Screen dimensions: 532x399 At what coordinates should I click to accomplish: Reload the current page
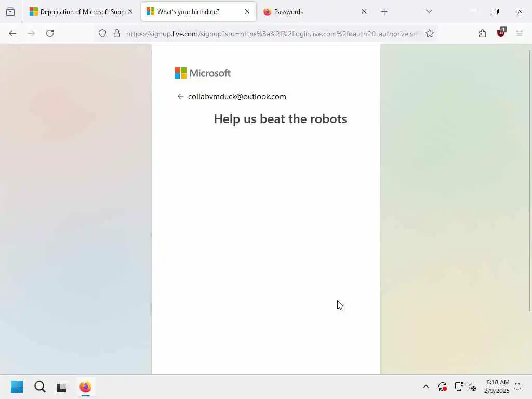[x=50, y=33]
